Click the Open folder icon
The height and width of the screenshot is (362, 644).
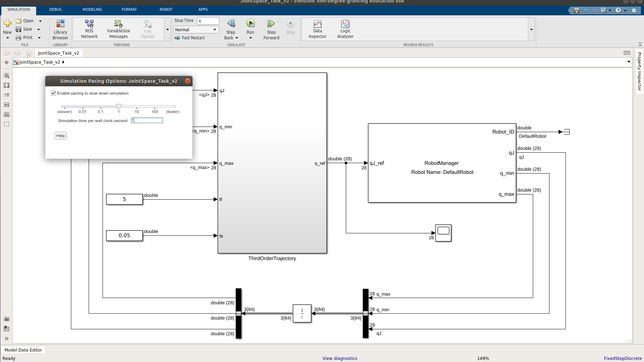click(19, 21)
